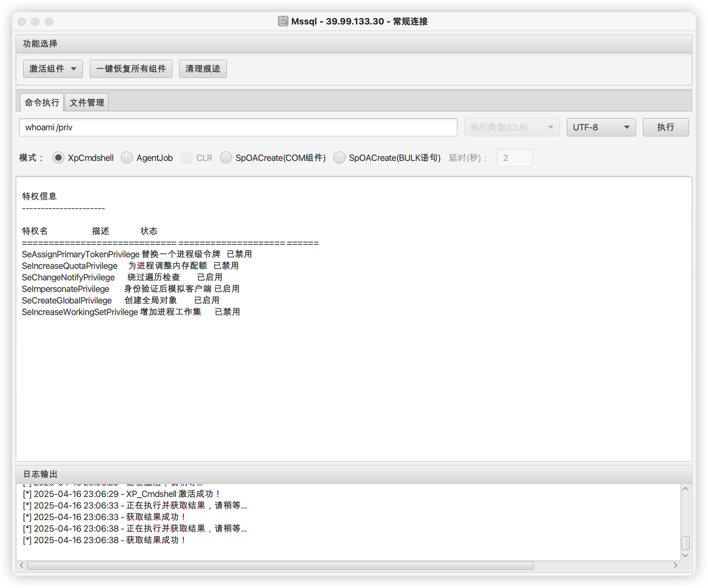This screenshot has height=588, width=708.
Task: Click the SeImpersonatePrivilege line in output
Action: pos(131,289)
